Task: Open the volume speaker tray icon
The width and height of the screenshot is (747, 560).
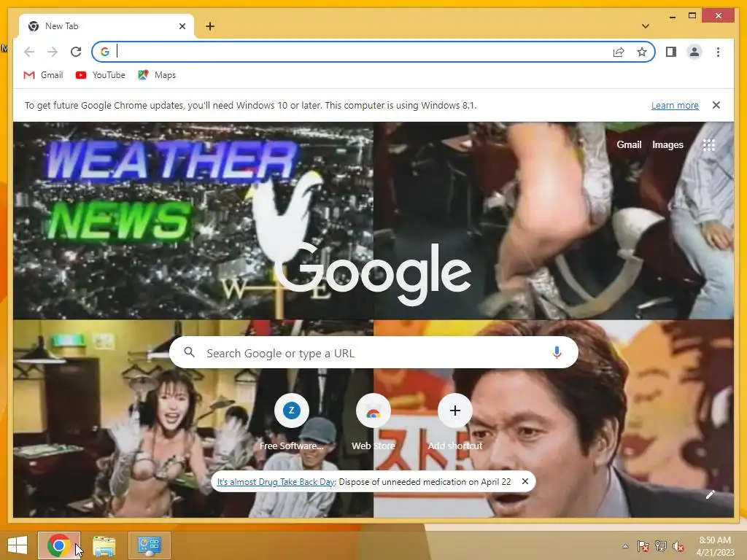Action: pos(678,546)
